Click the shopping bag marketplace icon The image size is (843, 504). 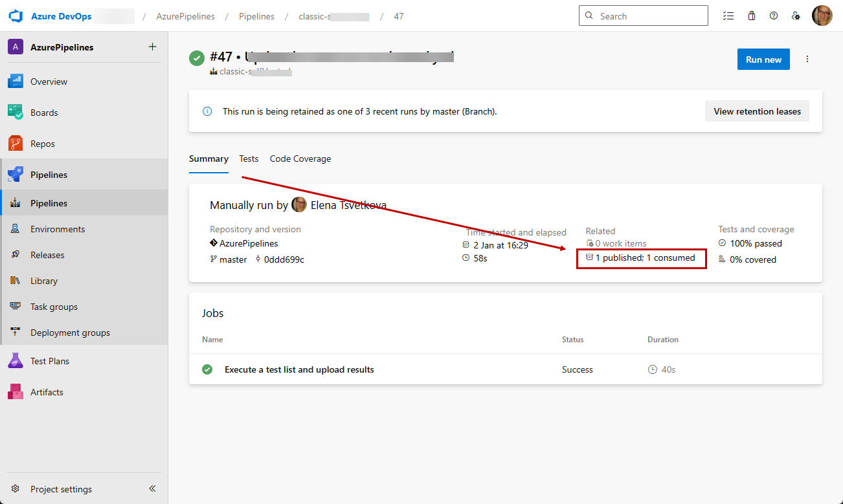tap(751, 16)
